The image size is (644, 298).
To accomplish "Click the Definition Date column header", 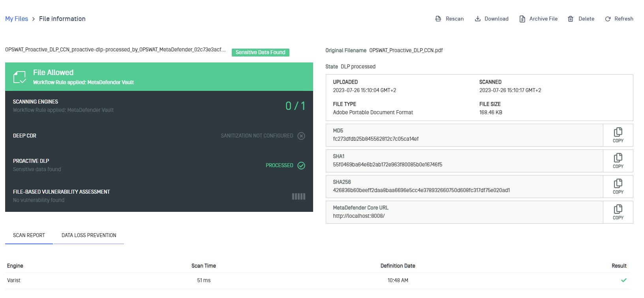I will point(398,266).
